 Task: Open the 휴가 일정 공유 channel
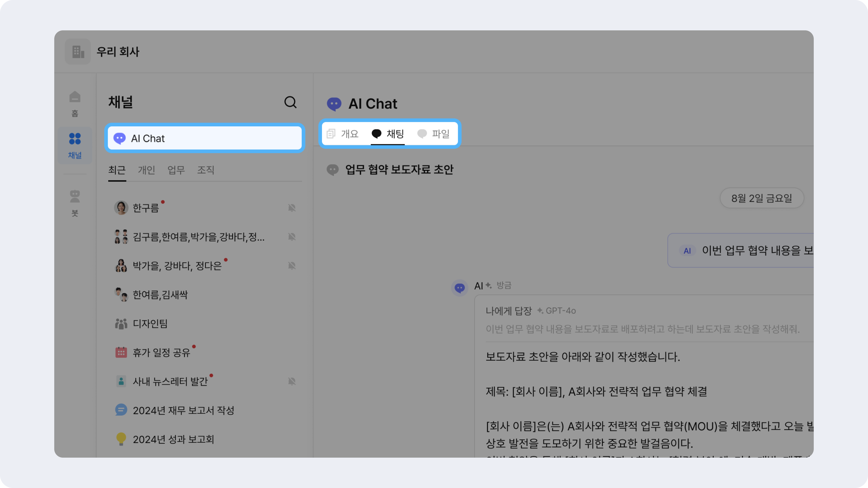(161, 353)
